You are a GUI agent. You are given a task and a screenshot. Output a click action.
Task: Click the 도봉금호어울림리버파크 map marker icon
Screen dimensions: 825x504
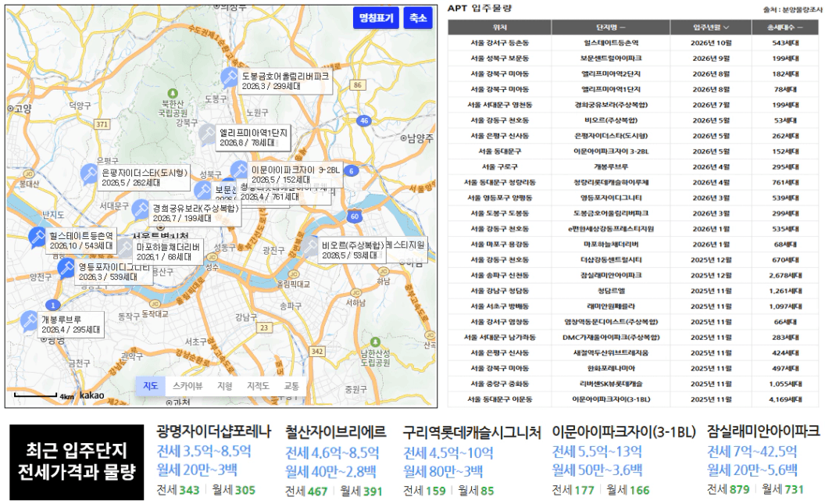229,77
